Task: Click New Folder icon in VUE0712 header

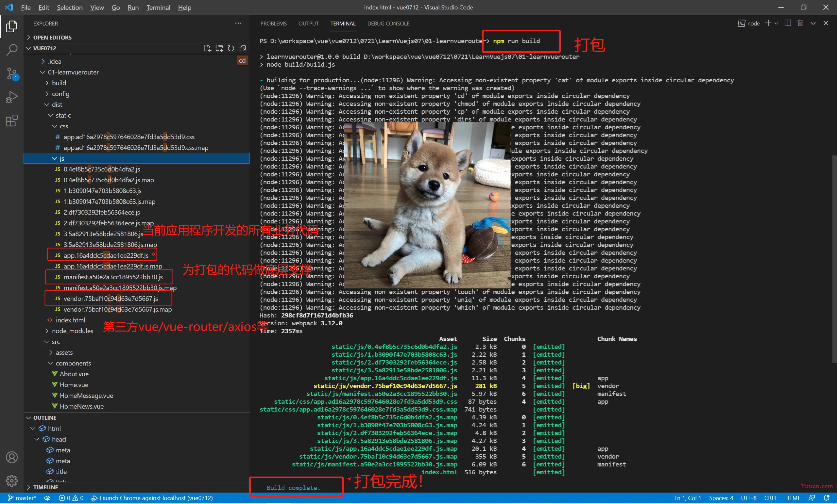Action: pos(219,48)
